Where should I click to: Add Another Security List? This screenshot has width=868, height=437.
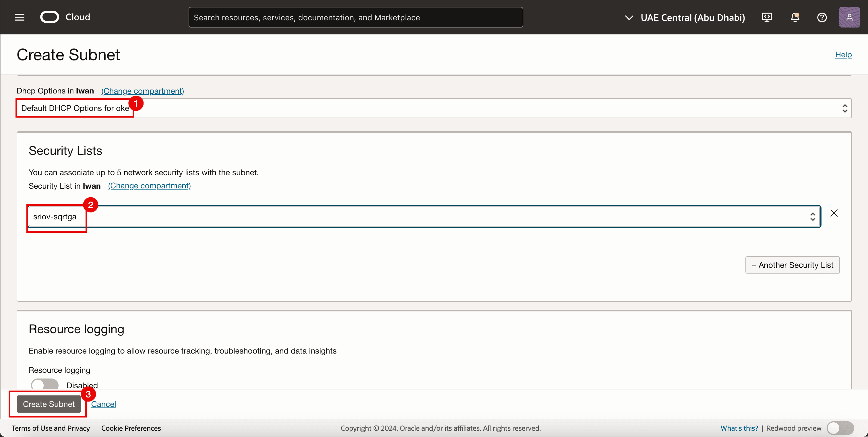[792, 265]
